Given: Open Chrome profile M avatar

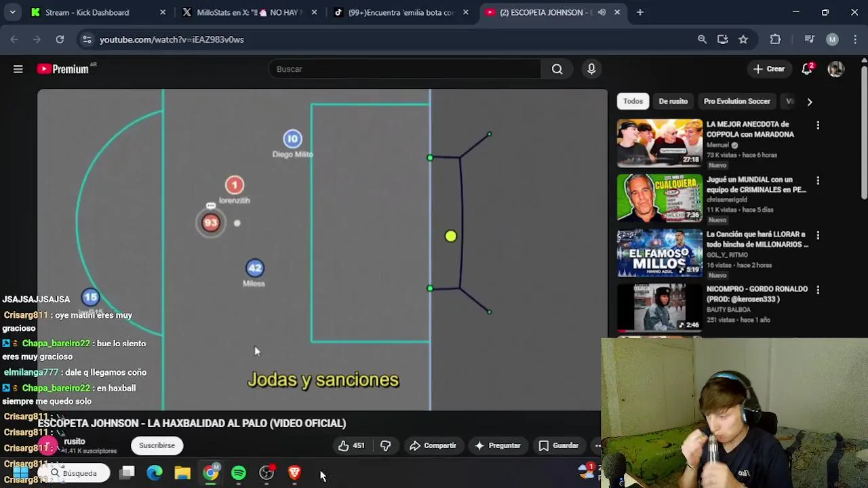Looking at the screenshot, I should pos(832,39).
